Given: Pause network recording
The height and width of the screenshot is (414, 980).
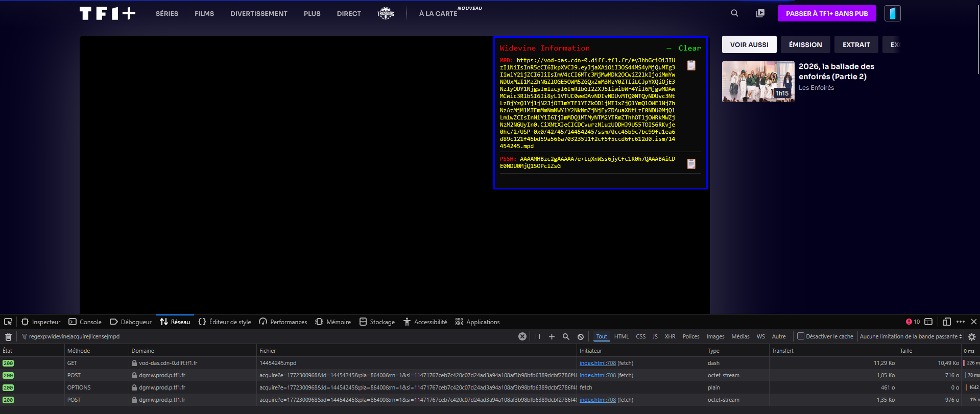Looking at the screenshot, I should pyautogui.click(x=537, y=336).
